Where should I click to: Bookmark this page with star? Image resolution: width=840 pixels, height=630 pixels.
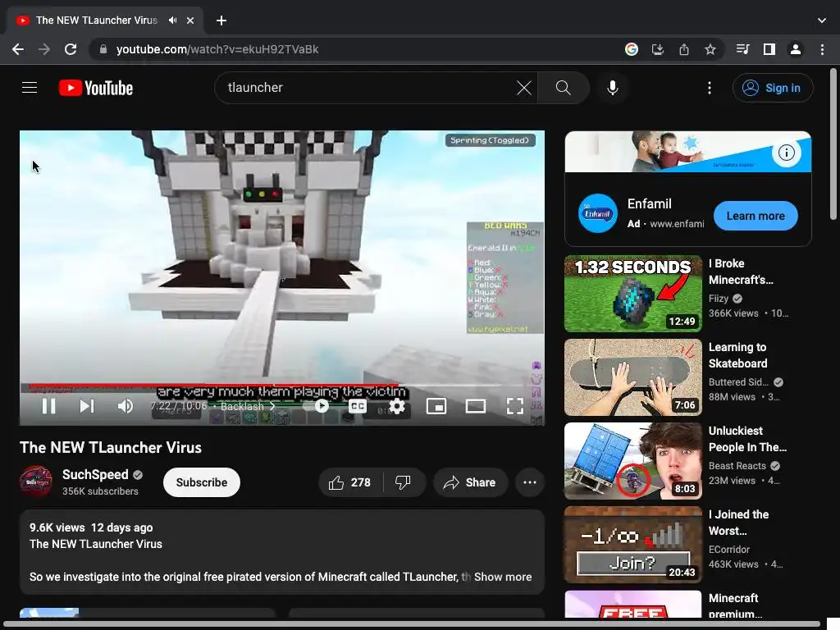click(710, 49)
